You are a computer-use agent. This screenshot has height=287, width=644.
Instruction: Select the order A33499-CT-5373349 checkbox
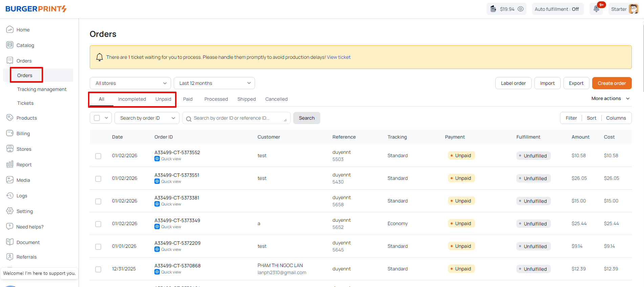[x=98, y=224]
